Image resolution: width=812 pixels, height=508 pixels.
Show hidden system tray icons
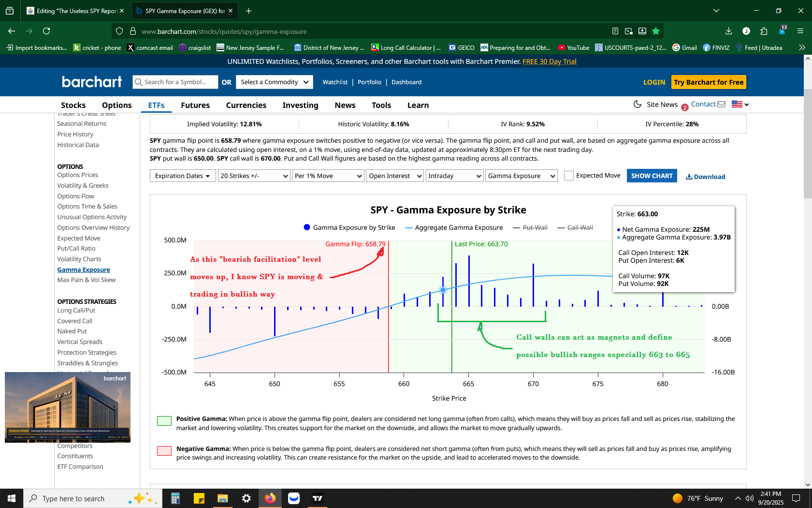pos(738,498)
